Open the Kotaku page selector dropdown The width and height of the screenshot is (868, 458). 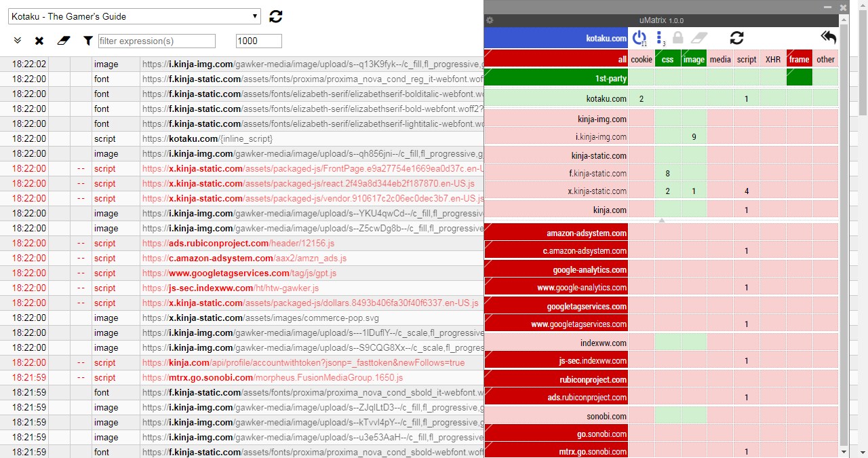(x=134, y=16)
